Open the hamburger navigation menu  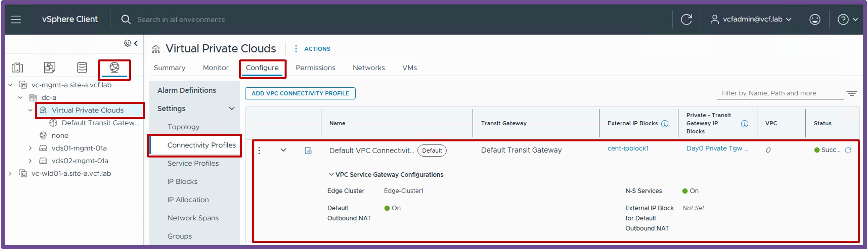(x=16, y=19)
